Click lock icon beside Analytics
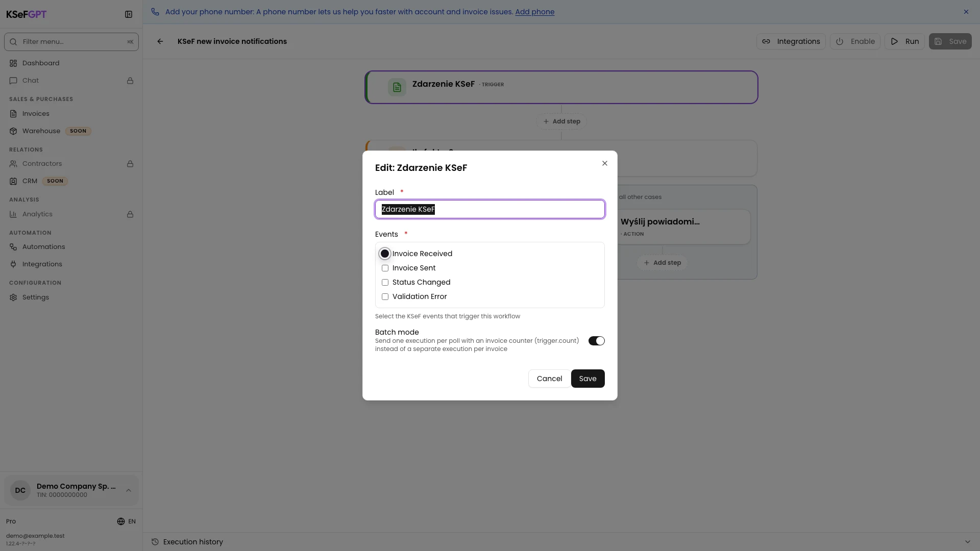The height and width of the screenshot is (551, 980). (x=130, y=214)
